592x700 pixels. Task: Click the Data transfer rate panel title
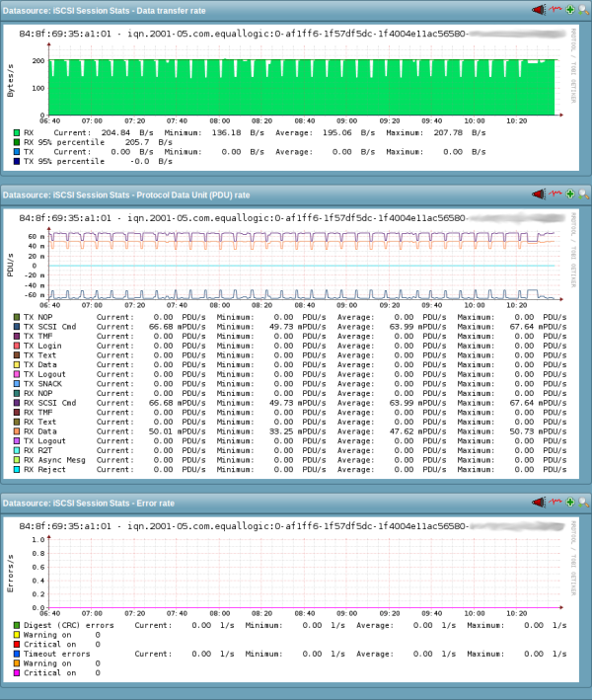coord(104,11)
